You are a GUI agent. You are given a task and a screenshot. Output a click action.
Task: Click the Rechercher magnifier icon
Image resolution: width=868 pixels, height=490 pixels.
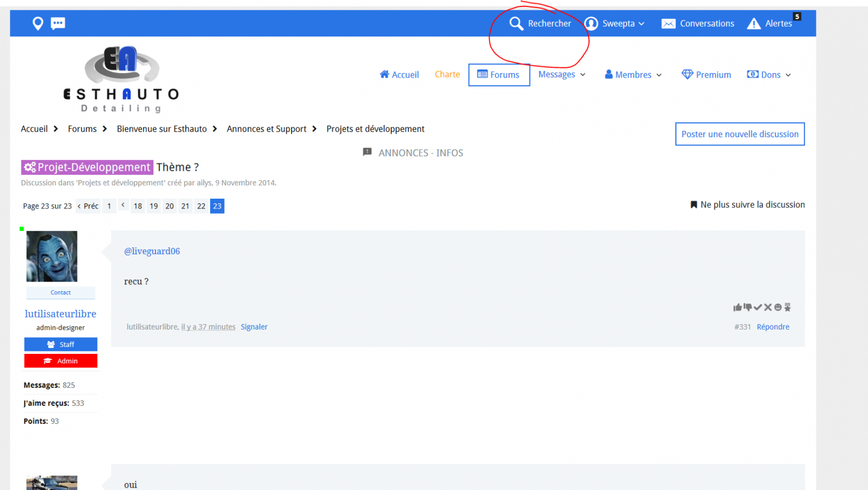tap(516, 23)
